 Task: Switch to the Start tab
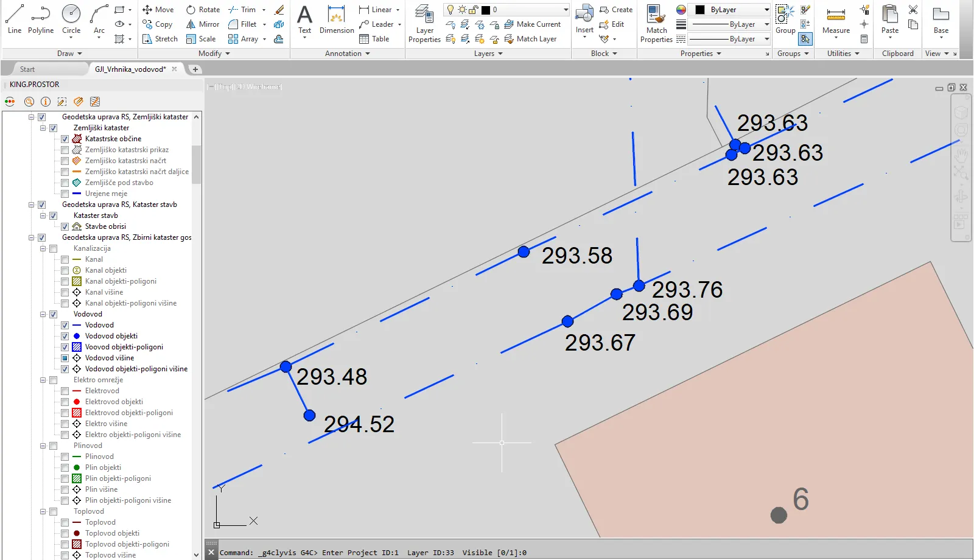(x=27, y=69)
